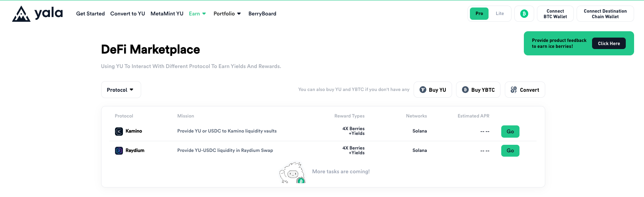Expand the Earn menu
Image resolution: width=644 pixels, height=197 pixels.
pyautogui.click(x=197, y=14)
